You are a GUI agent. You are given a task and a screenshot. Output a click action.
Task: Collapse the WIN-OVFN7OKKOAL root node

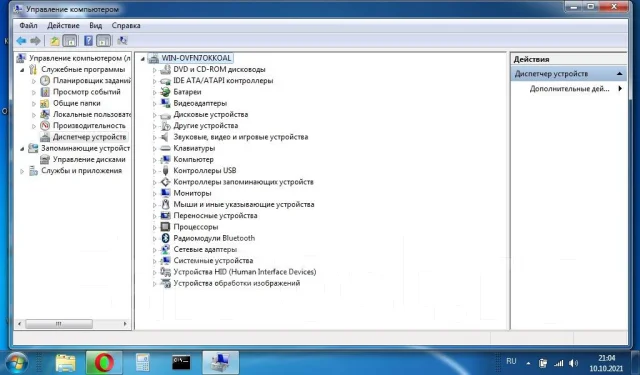(142, 59)
